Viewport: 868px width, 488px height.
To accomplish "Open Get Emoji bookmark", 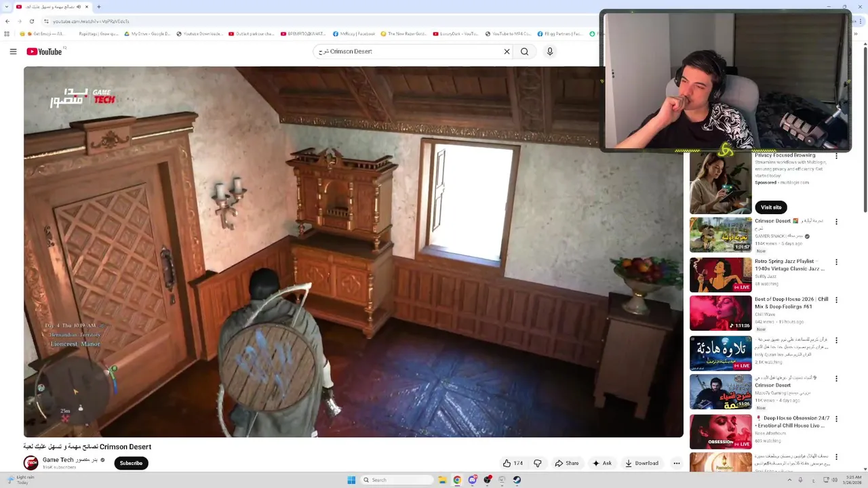I will tap(41, 33).
